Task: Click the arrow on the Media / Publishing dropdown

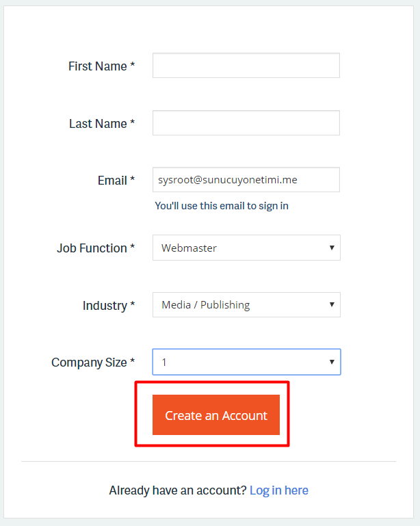Action: click(x=332, y=305)
